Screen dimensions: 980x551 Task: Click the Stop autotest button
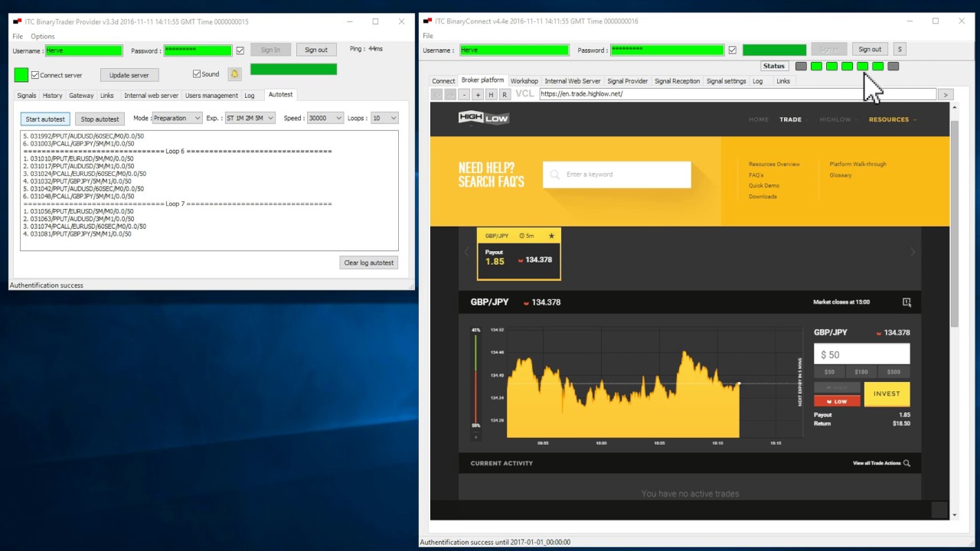[x=100, y=119]
